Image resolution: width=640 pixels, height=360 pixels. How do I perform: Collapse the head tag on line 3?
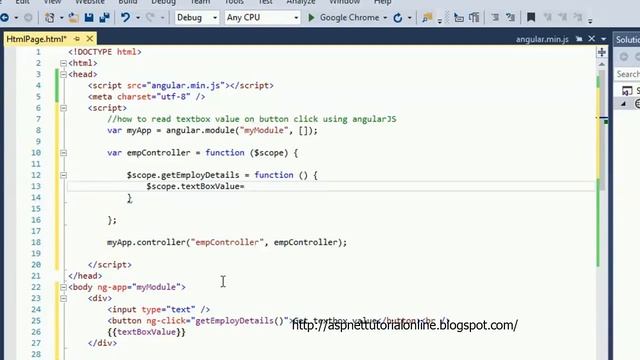63,74
